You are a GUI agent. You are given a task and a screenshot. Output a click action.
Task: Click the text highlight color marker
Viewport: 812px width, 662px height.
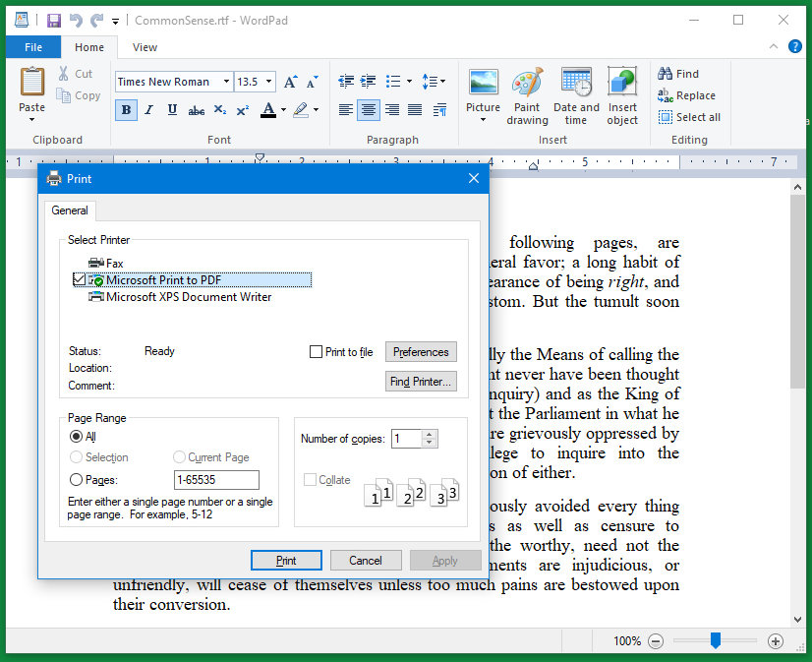[301, 110]
